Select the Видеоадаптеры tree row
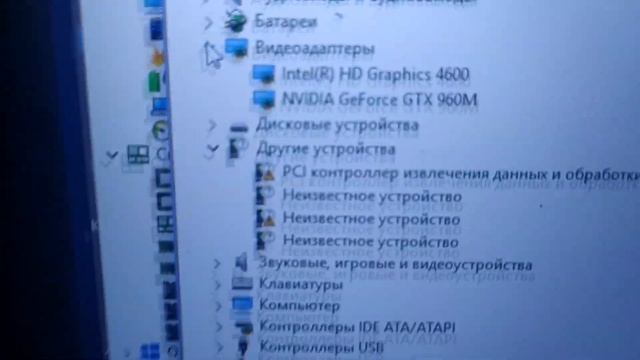The height and width of the screenshot is (360, 640). [315, 49]
